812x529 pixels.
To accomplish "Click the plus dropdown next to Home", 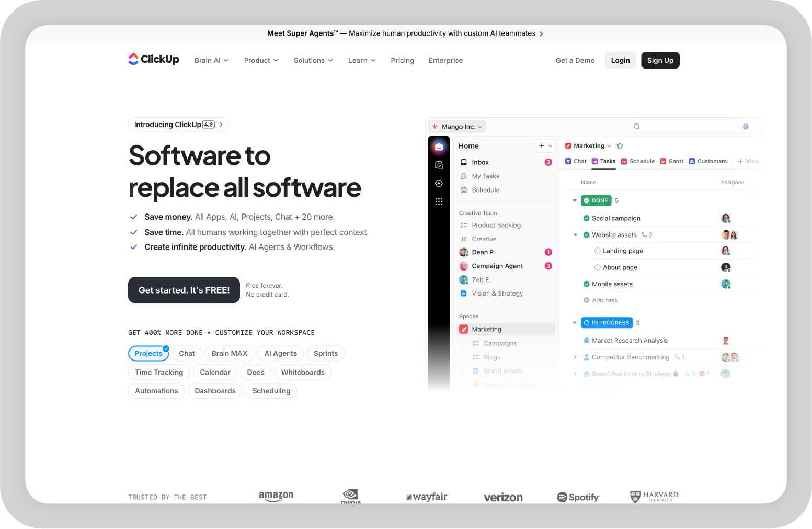I will click(x=545, y=146).
